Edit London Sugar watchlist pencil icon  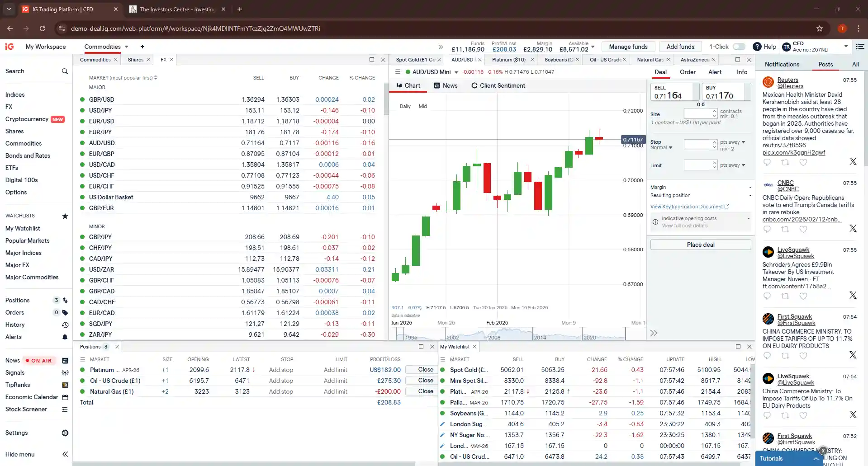coord(442,424)
